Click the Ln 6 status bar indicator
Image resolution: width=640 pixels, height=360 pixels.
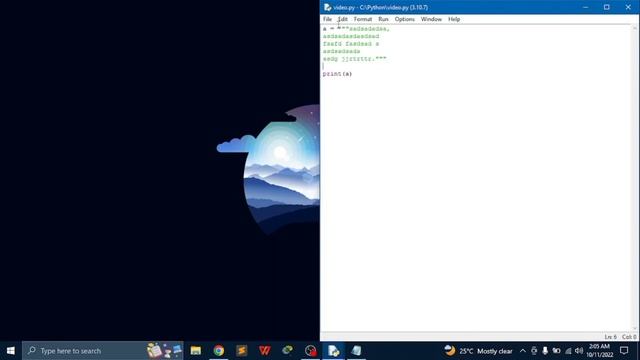click(610, 337)
